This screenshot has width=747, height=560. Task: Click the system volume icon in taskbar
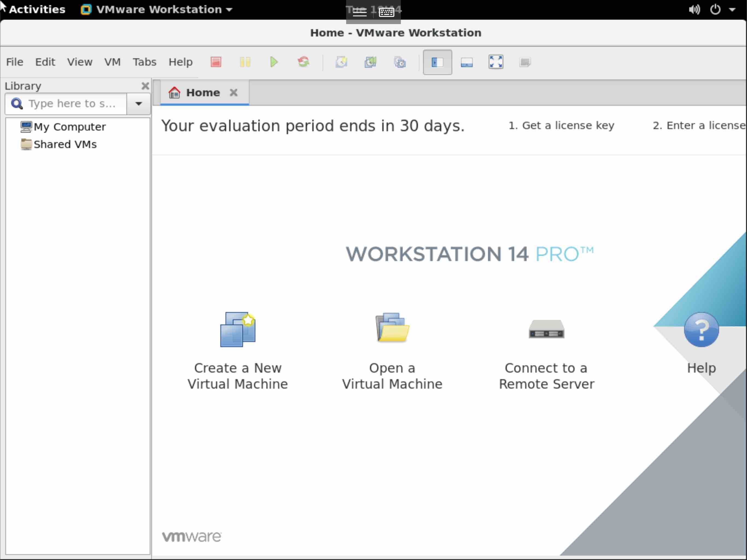(693, 9)
